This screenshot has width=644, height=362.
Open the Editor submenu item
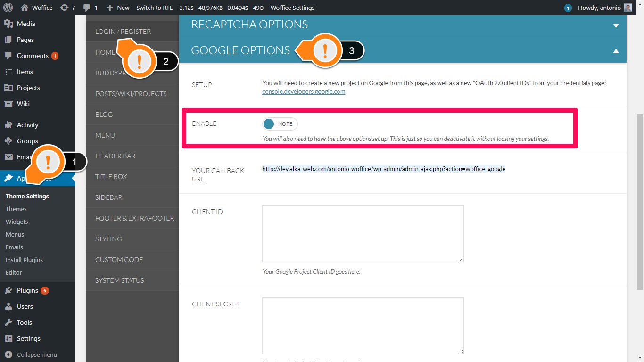pyautogui.click(x=14, y=272)
